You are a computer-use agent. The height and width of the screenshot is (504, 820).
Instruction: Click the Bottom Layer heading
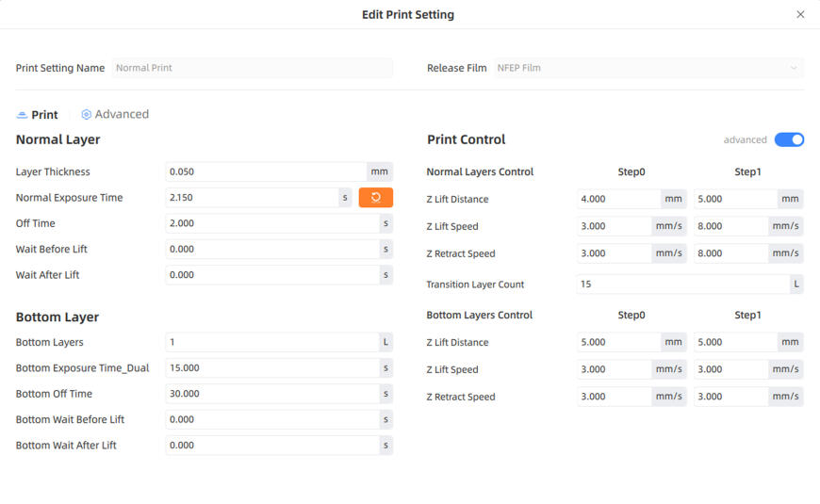point(57,317)
